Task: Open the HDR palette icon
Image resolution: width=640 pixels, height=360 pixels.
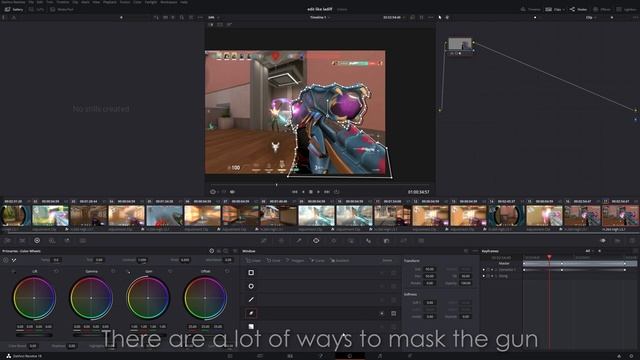Action: coord(52,241)
